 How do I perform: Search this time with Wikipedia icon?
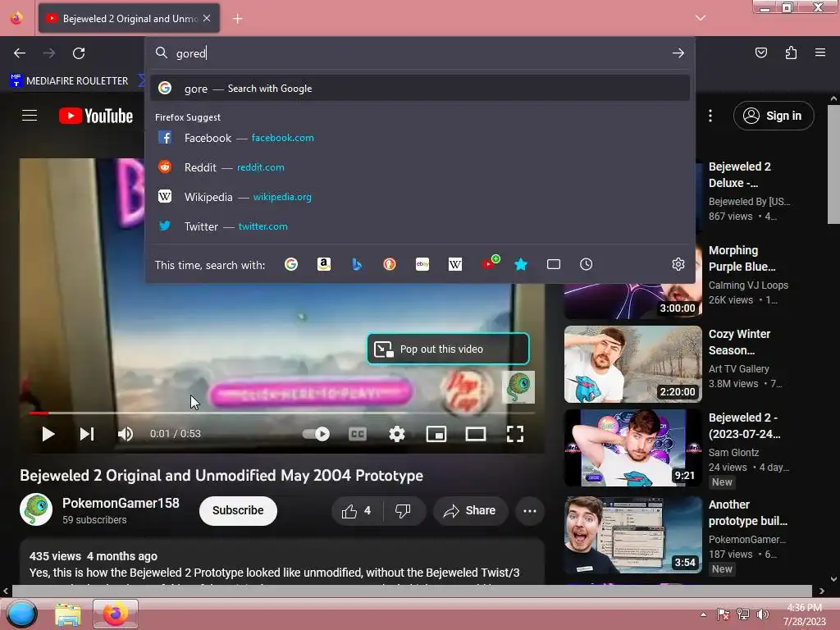pyautogui.click(x=454, y=264)
